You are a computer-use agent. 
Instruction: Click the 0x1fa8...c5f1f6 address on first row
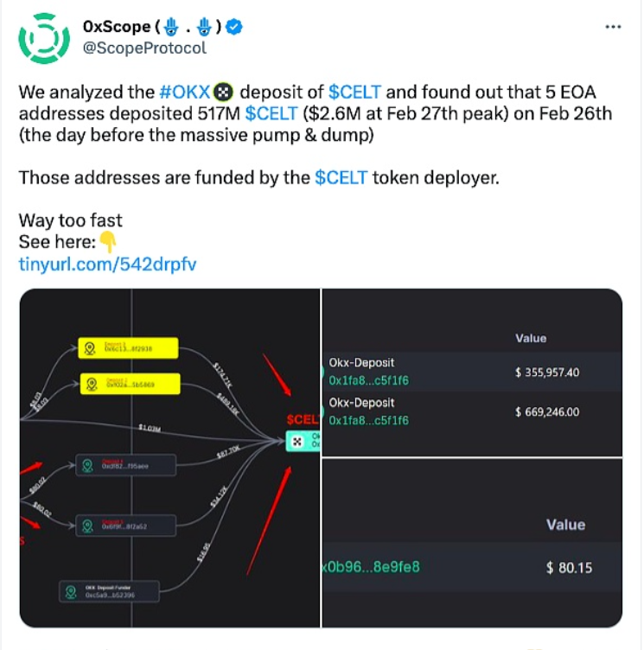click(x=368, y=380)
